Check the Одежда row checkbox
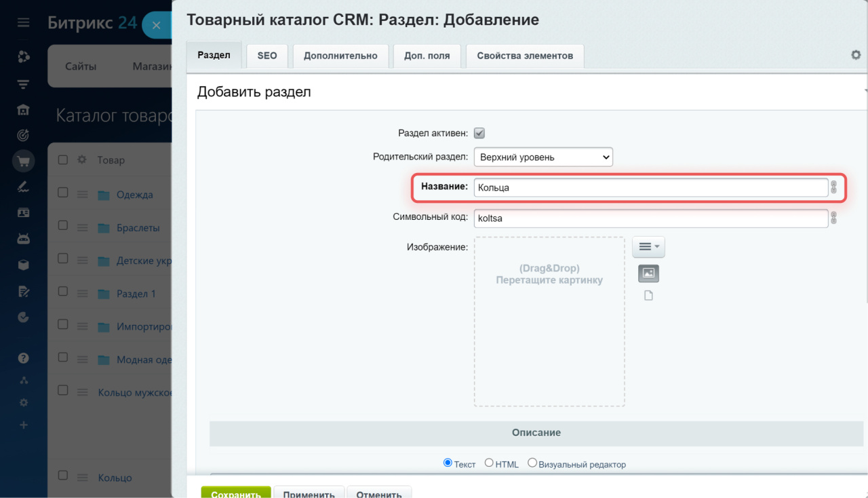The image size is (868, 498). click(63, 193)
